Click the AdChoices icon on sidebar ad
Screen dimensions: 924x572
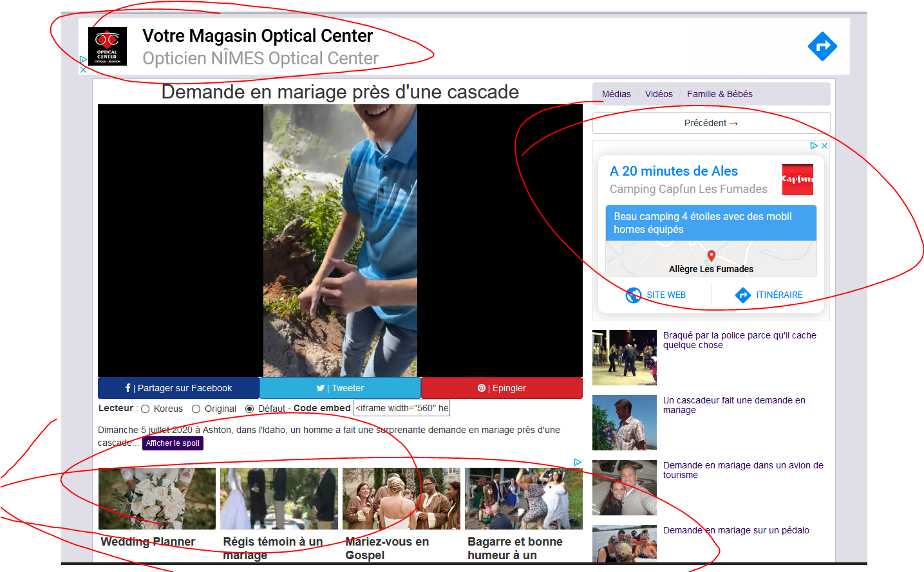[814, 146]
